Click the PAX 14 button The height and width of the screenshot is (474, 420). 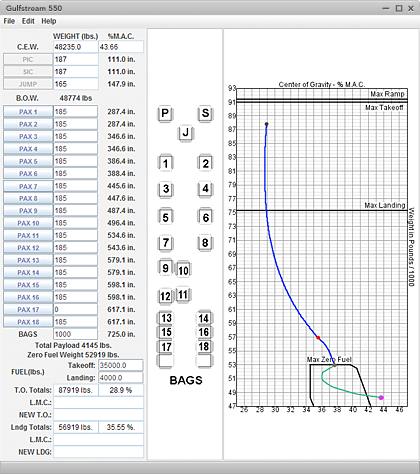tap(28, 272)
